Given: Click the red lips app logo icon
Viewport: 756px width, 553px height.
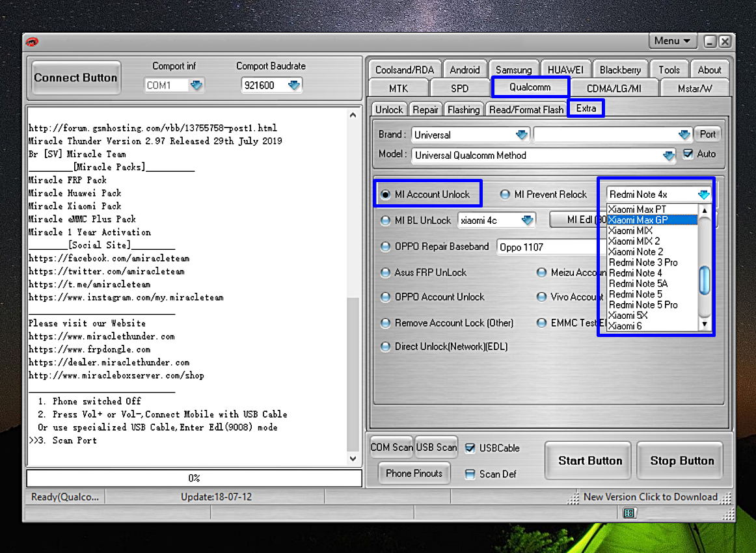Looking at the screenshot, I should [32, 42].
